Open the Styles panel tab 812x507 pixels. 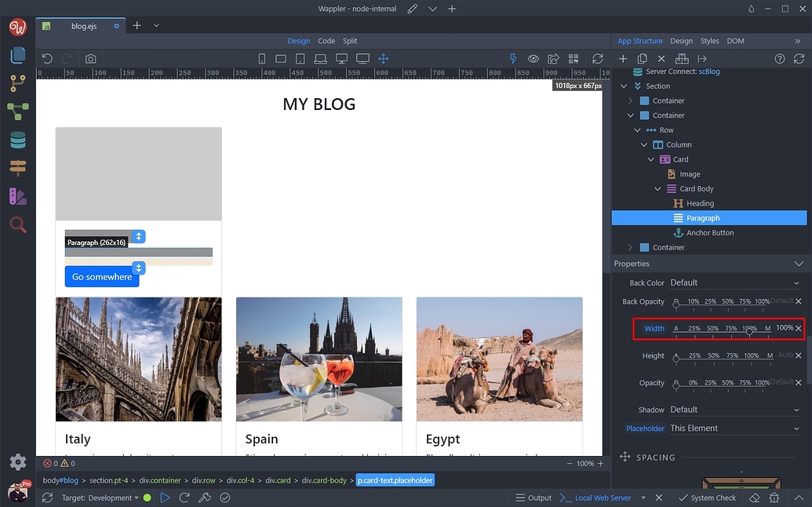point(709,40)
